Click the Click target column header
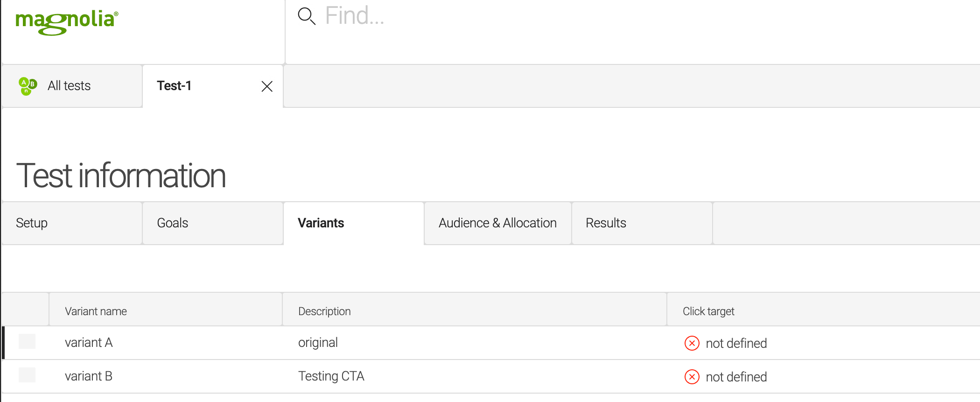The width and height of the screenshot is (980, 402). coord(708,311)
